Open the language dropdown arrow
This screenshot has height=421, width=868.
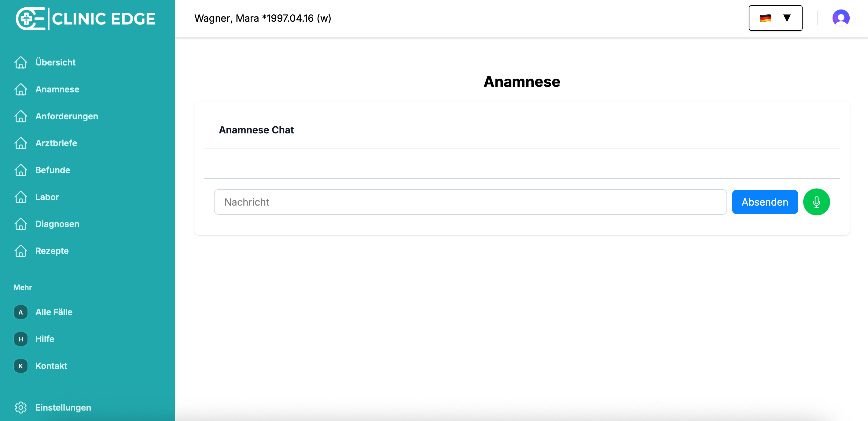pos(786,18)
